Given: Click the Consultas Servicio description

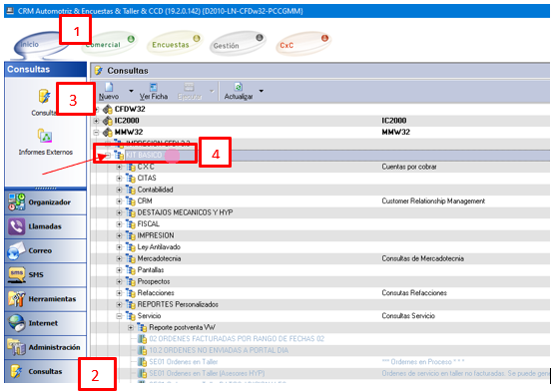Looking at the screenshot, I should [x=408, y=316].
